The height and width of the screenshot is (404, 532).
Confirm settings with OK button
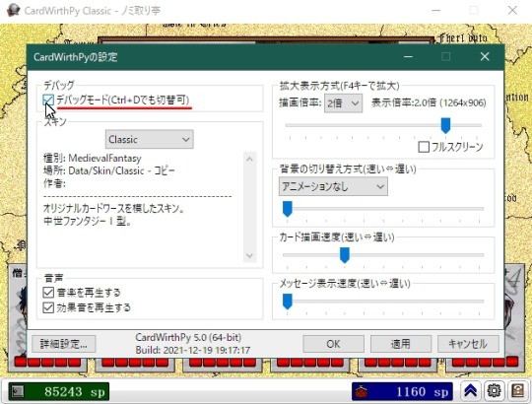click(333, 344)
